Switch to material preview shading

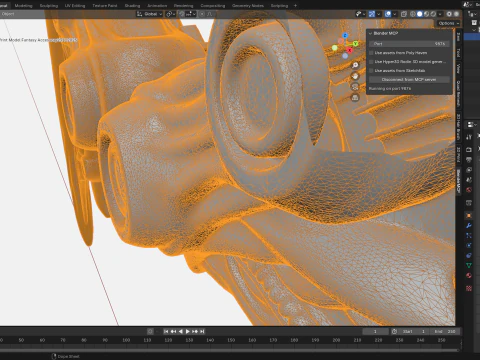(x=426, y=14)
